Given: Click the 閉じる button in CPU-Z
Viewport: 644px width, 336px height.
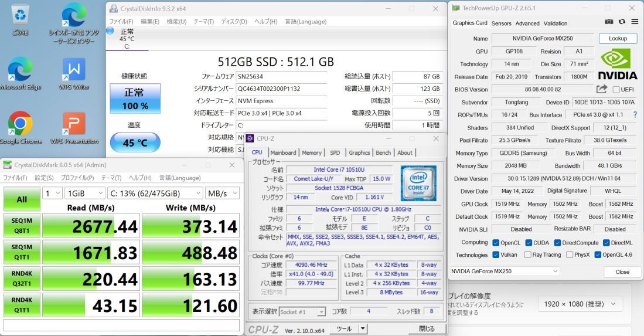Looking at the screenshot, I should point(427,328).
